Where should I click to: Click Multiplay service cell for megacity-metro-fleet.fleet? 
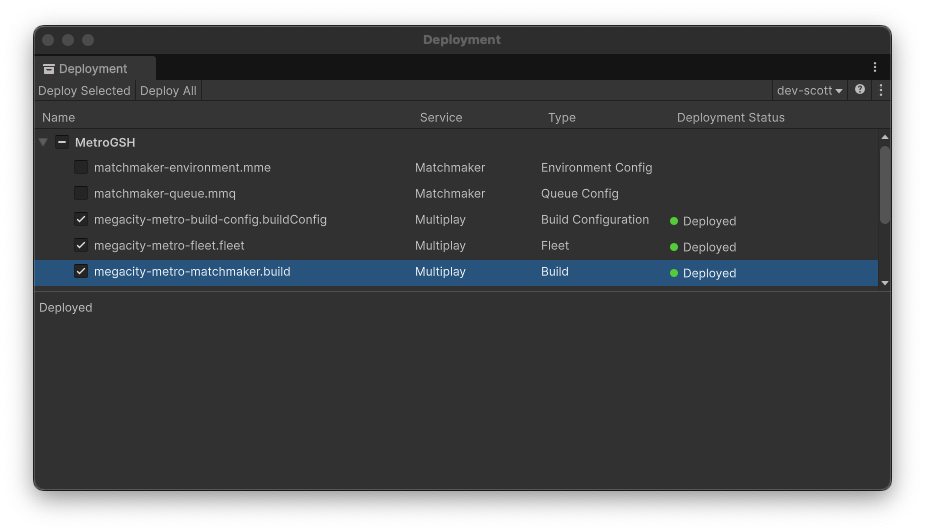click(440, 245)
